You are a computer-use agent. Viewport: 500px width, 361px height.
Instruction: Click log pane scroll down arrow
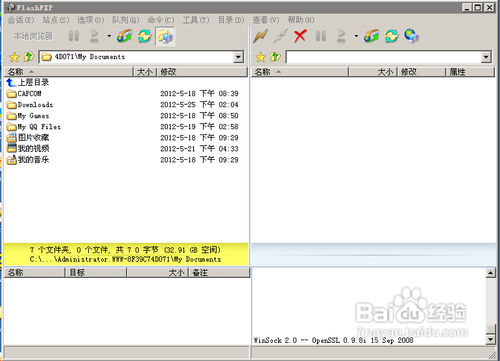(490, 340)
